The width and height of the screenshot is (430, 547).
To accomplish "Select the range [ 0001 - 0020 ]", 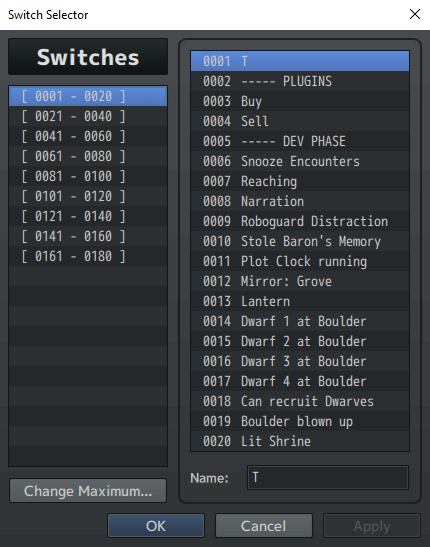I will point(88,96).
